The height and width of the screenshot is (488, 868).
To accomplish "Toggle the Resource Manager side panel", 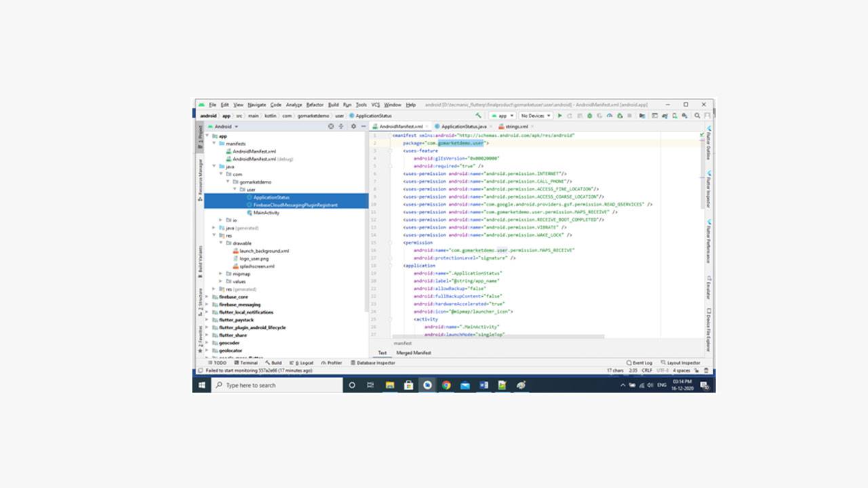I will [x=200, y=179].
